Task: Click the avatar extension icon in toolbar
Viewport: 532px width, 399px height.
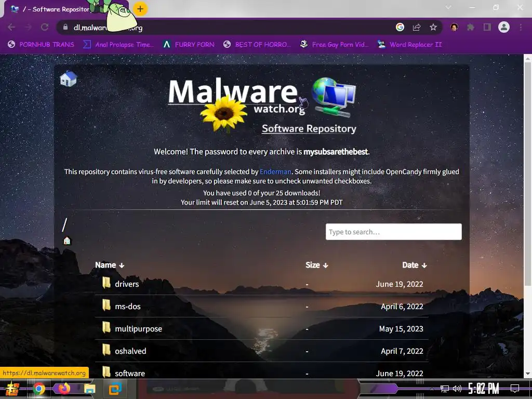Action: (454, 27)
